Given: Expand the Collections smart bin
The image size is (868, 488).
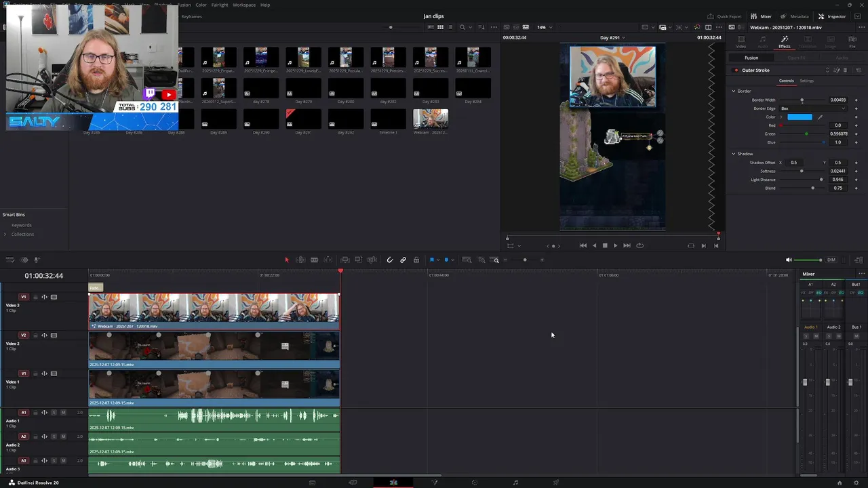Looking at the screenshot, I should [x=5, y=234].
